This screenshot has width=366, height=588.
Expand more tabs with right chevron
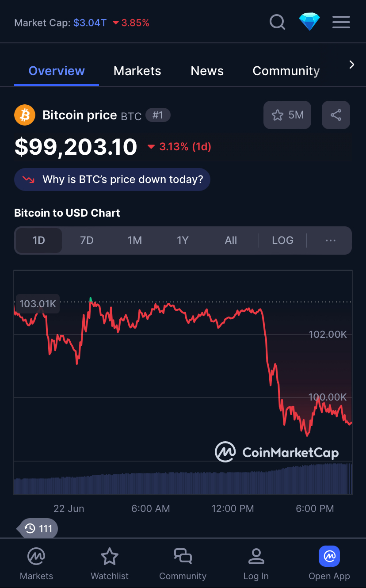pos(352,65)
